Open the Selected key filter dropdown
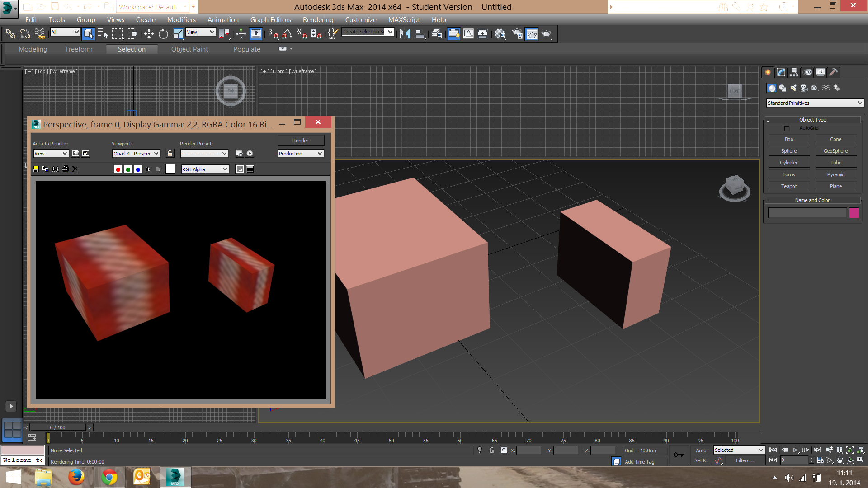The height and width of the screenshot is (488, 868). pyautogui.click(x=739, y=450)
